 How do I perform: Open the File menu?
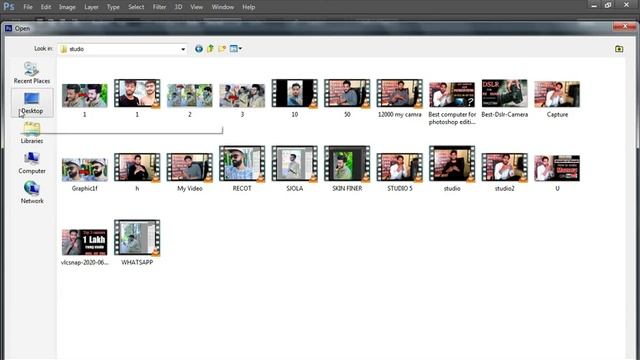pos(28,7)
